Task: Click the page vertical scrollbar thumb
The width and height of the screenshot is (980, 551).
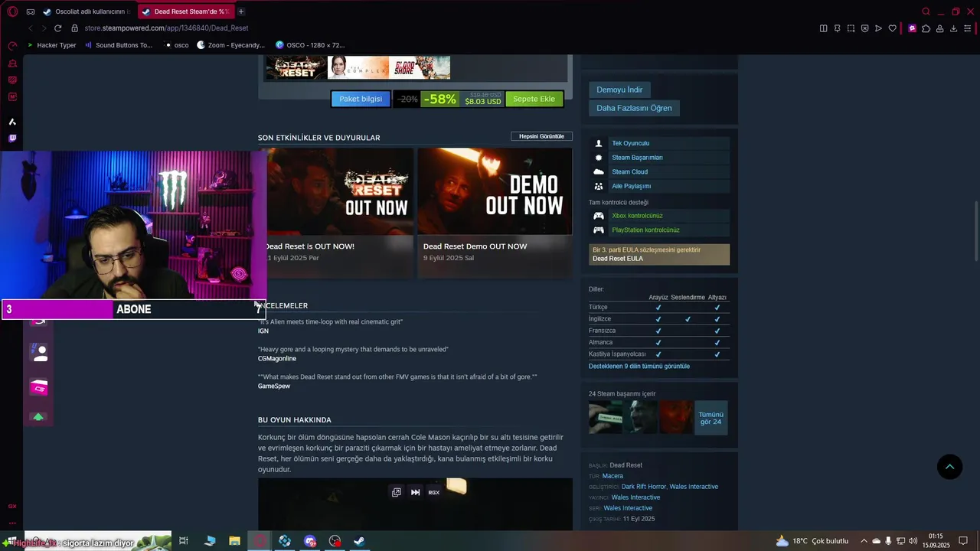Action: coord(976,230)
